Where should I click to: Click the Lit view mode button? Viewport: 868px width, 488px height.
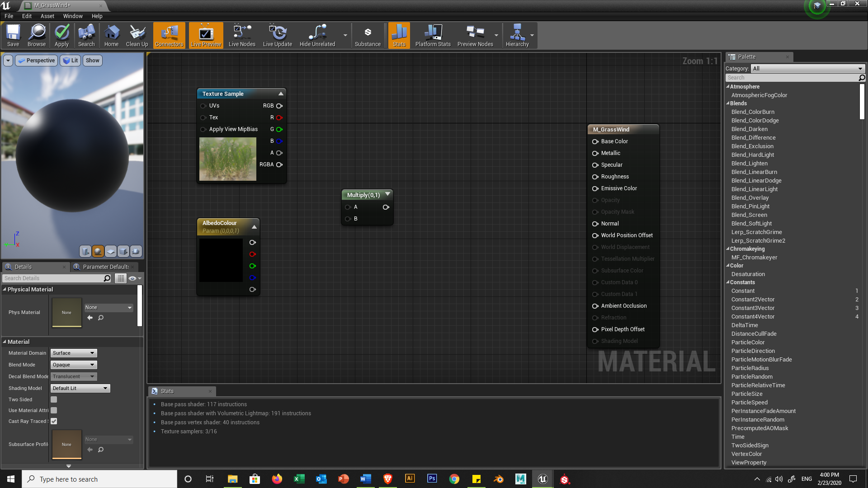[x=71, y=61]
